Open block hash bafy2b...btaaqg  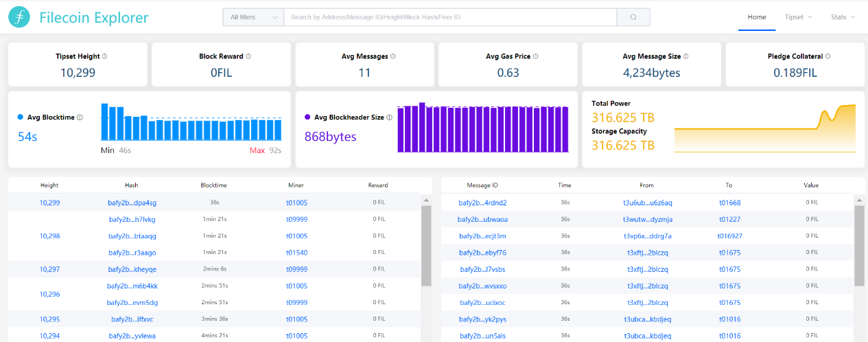tap(132, 236)
